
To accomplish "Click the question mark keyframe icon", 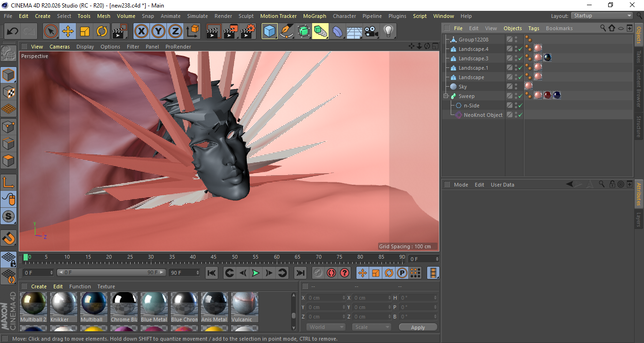I will click(x=345, y=273).
